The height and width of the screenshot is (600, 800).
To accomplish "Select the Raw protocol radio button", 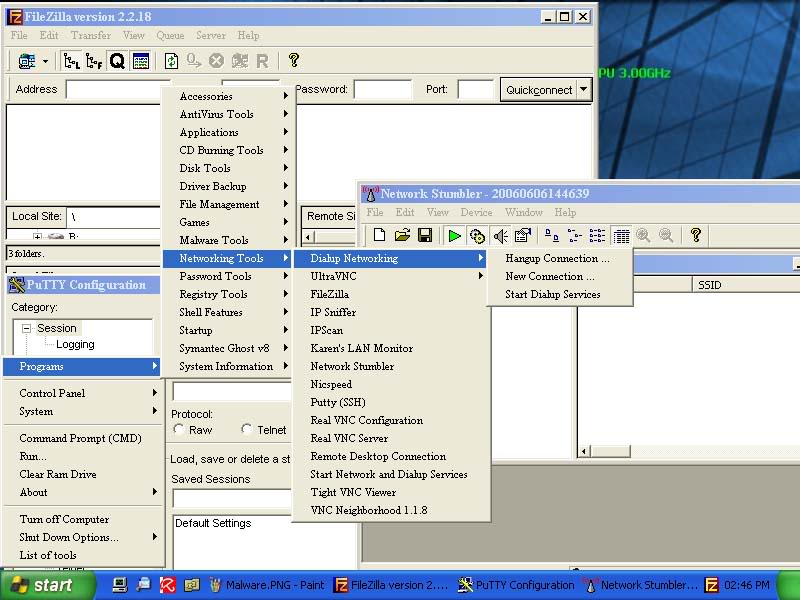I will pyautogui.click(x=179, y=430).
